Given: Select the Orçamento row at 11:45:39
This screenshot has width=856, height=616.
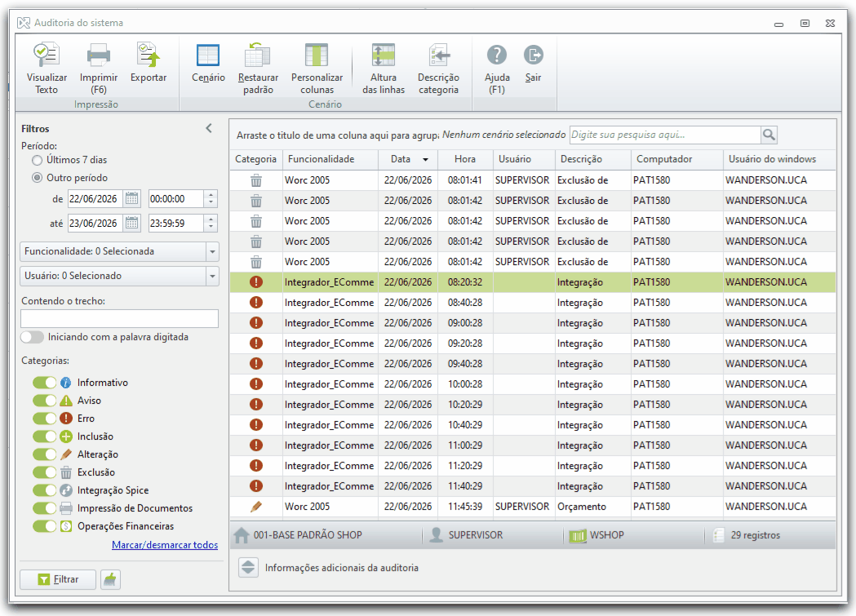Looking at the screenshot, I should tap(532, 507).
